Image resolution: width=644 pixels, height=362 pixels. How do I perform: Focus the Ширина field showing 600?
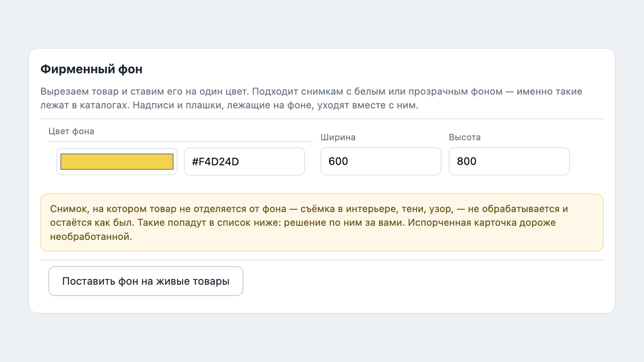(x=381, y=161)
